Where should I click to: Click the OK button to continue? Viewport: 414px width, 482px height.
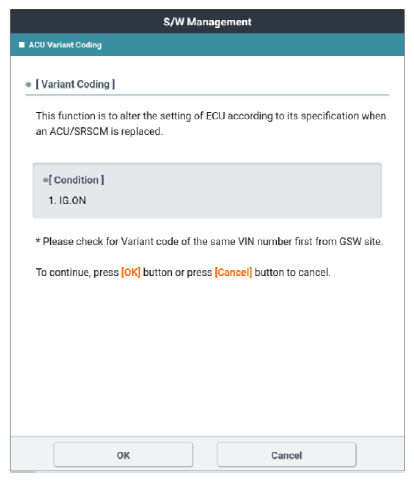point(123,455)
